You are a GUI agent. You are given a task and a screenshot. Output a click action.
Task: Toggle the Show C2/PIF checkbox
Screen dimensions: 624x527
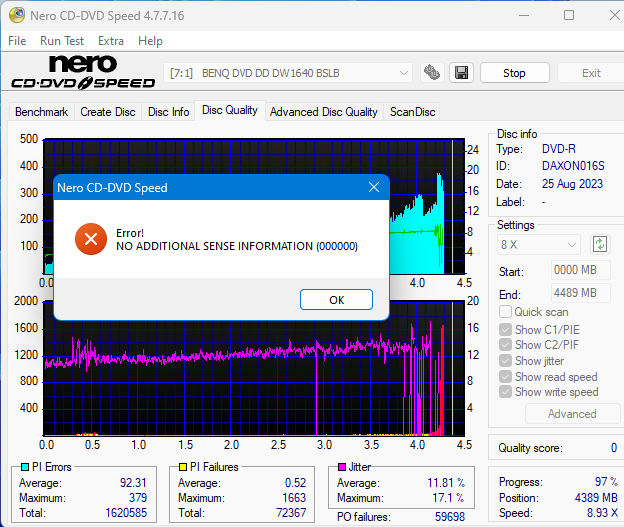[505, 345]
